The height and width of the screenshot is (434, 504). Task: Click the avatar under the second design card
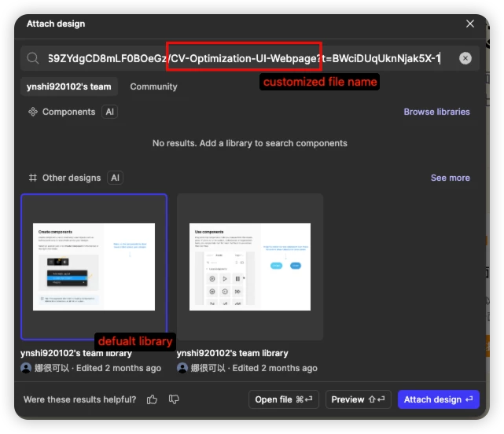[x=182, y=368]
